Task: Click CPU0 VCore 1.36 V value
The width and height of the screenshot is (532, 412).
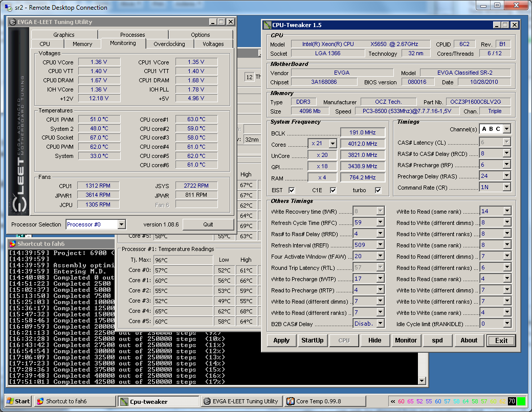Action: tap(99, 62)
